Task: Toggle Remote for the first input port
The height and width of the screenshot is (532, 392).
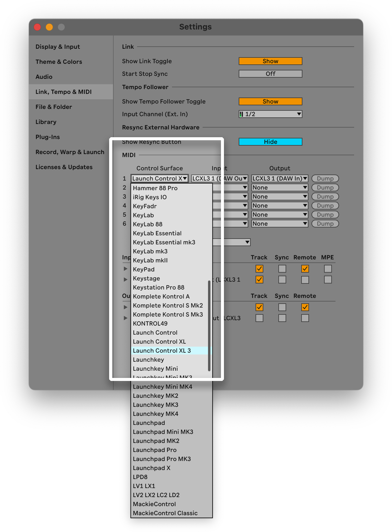Action: [x=305, y=269]
